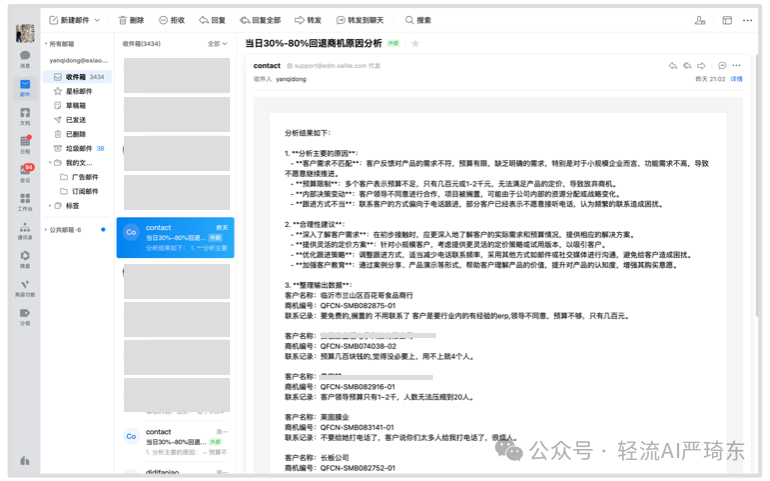Screen dimensions: 770x481
Task: Click the bottom icon in the left sidebar
Action: point(25,460)
